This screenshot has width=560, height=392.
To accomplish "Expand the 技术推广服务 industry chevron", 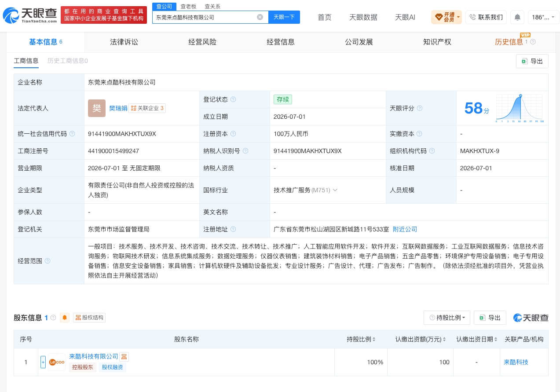I will 335,190.
